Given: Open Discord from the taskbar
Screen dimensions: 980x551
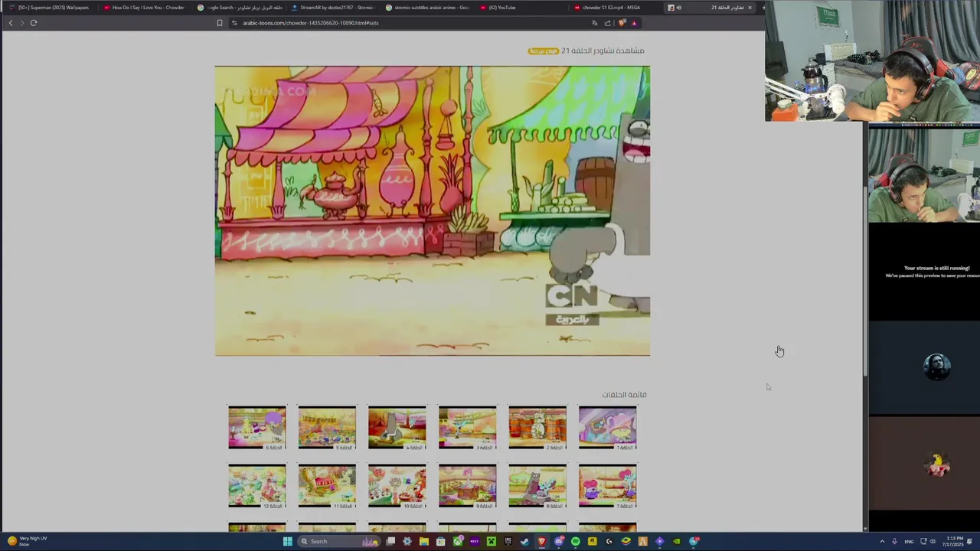Looking at the screenshot, I should click(x=559, y=541).
